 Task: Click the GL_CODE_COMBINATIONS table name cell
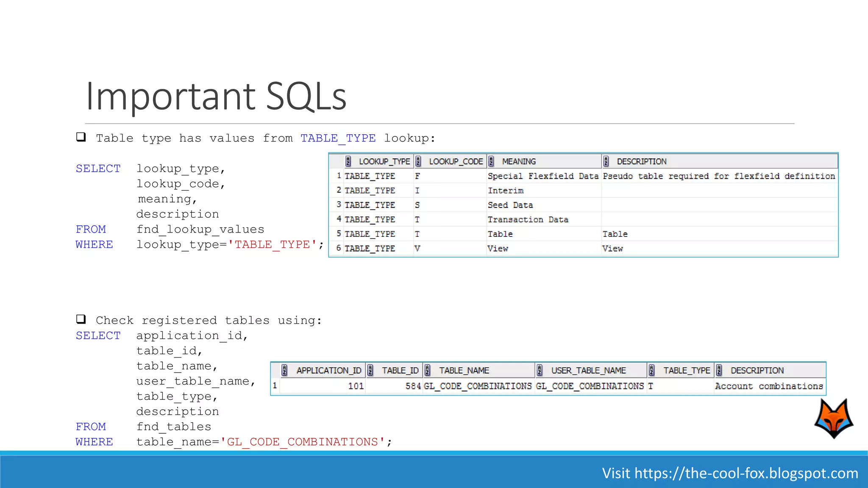tap(478, 386)
